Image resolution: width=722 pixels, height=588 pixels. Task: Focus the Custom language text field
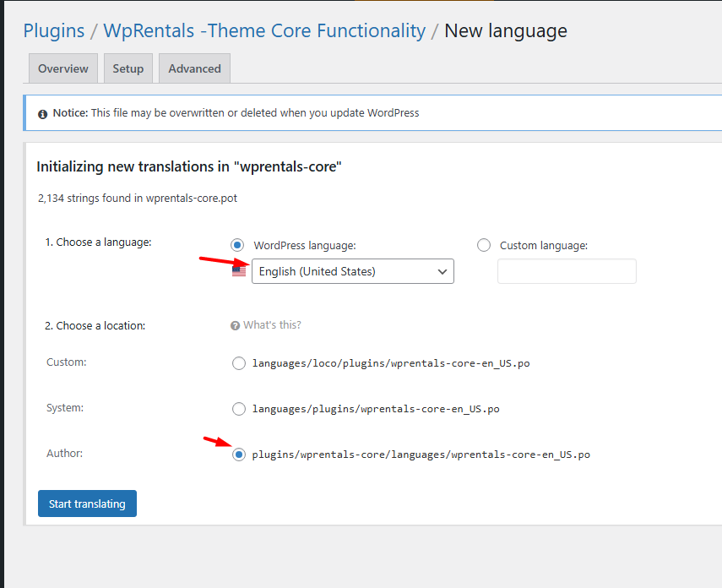[x=567, y=271]
